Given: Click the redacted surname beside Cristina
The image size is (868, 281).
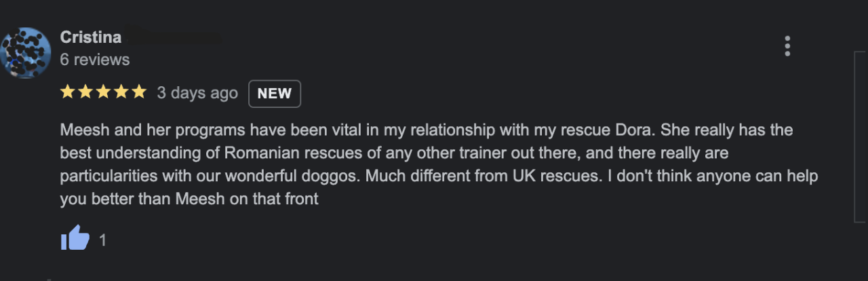Looking at the screenshot, I should [174, 37].
